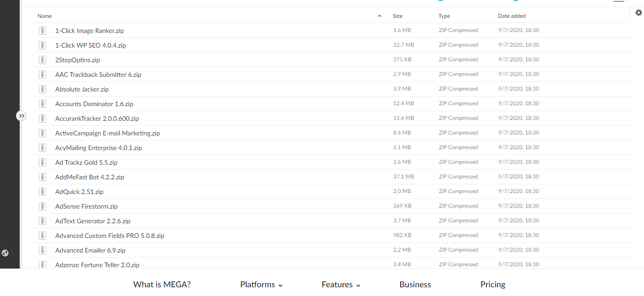Click the round icon in dark sidebar

click(5, 253)
